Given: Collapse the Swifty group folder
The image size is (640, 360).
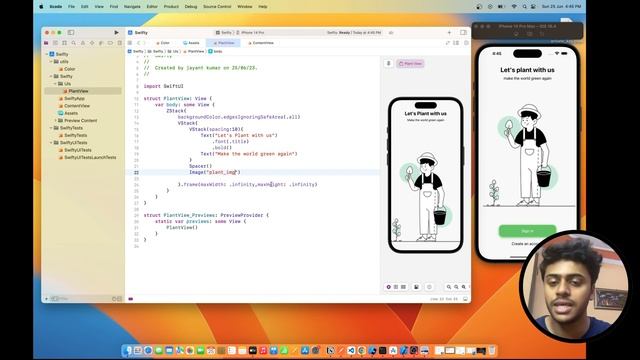Looking at the screenshot, I should tap(51, 76).
